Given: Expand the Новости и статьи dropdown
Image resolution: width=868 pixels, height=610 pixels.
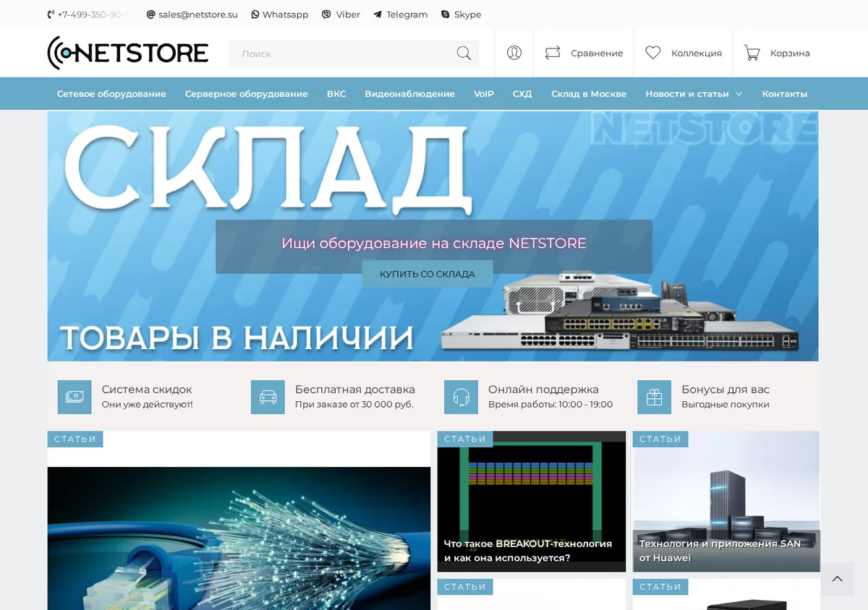Looking at the screenshot, I should [694, 94].
